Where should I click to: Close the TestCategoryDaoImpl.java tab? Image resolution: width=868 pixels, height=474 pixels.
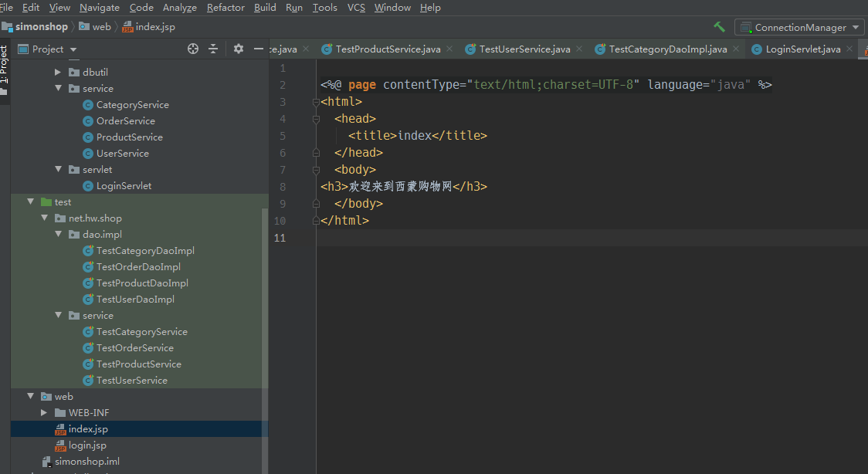pyautogui.click(x=736, y=49)
